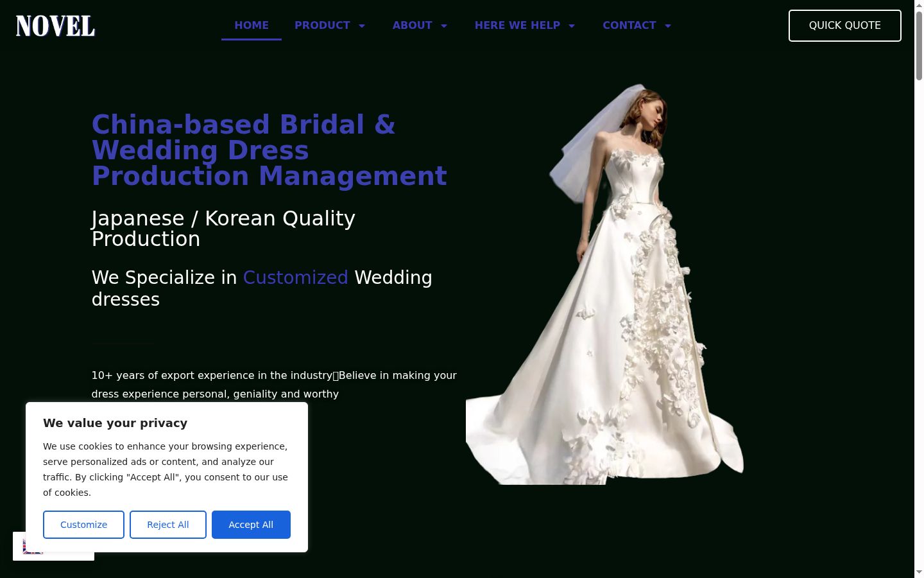Open the HERE WE HELP menu

[517, 26]
